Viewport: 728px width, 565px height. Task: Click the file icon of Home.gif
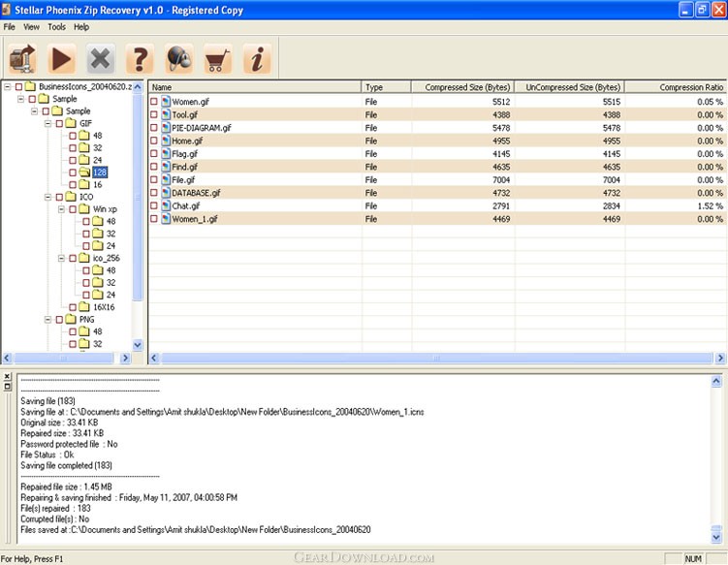[166, 141]
